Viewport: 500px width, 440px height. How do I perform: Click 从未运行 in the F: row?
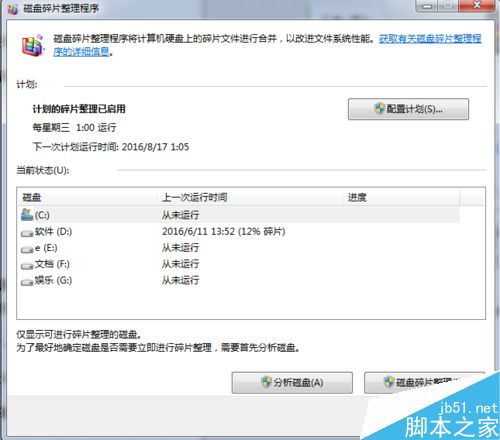pyautogui.click(x=180, y=264)
